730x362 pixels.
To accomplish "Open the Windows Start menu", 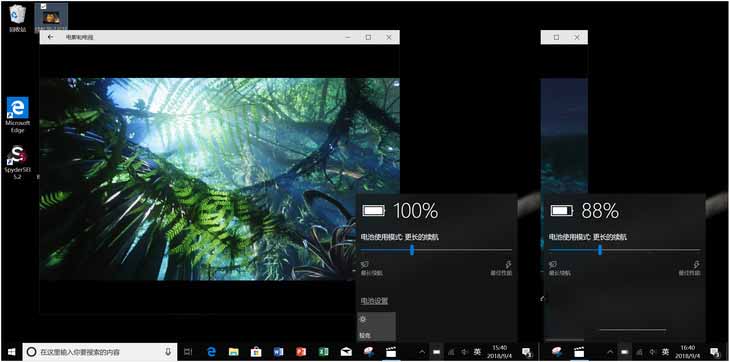I will point(11,352).
